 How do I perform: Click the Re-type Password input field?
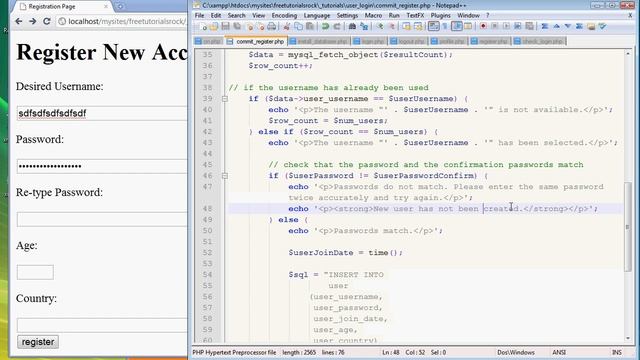click(102, 219)
